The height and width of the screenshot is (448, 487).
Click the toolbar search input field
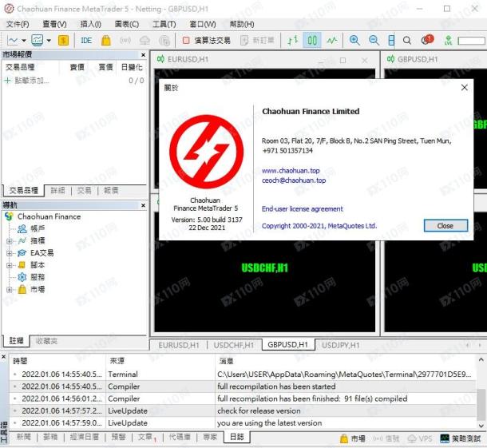coord(471,41)
